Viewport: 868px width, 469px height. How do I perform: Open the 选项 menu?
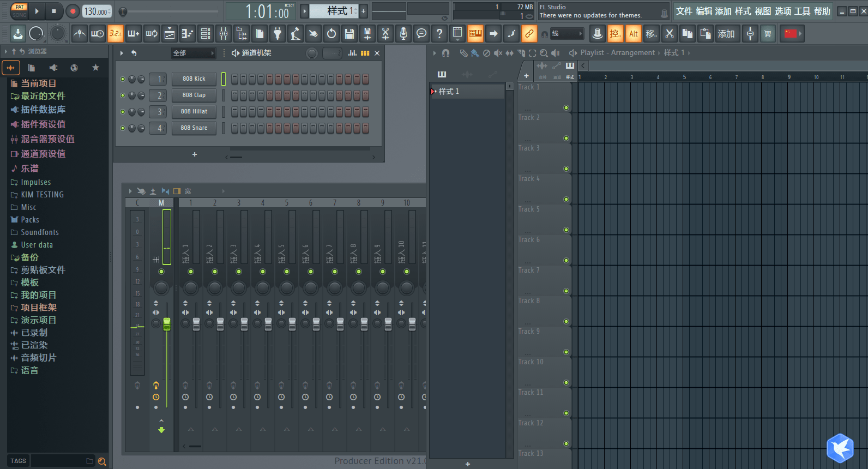click(x=783, y=11)
